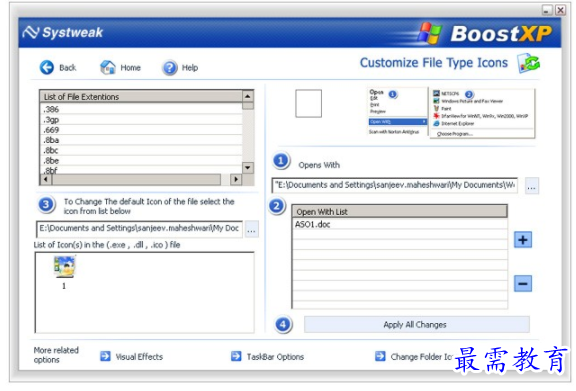This screenshot has width=576, height=391.
Task: Select the .669 file extension
Action: pyautogui.click(x=141, y=130)
